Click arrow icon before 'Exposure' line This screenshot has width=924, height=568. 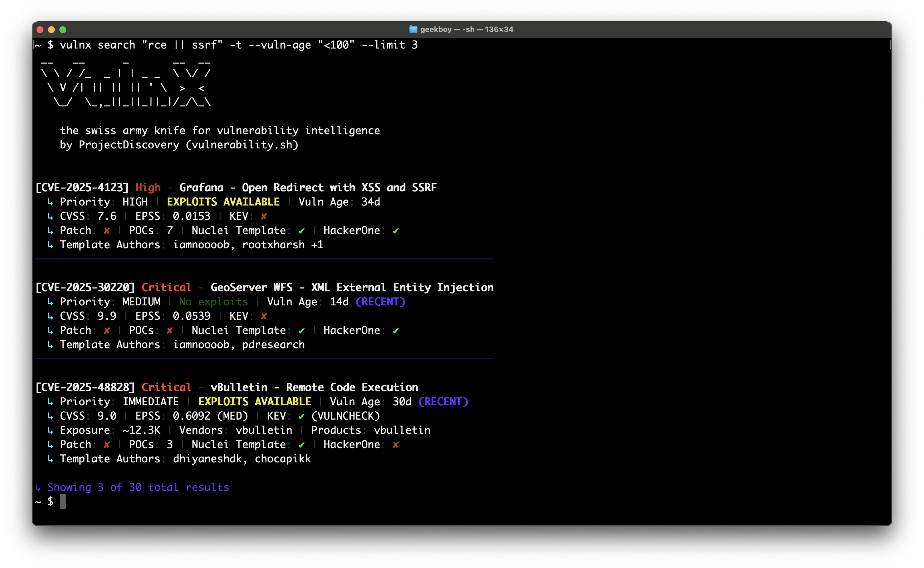[50, 430]
